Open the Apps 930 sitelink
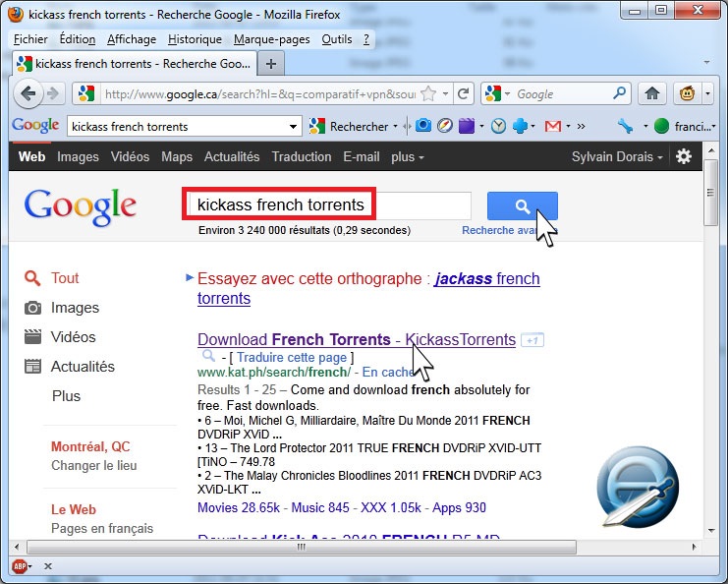The image size is (728, 584). point(459,507)
